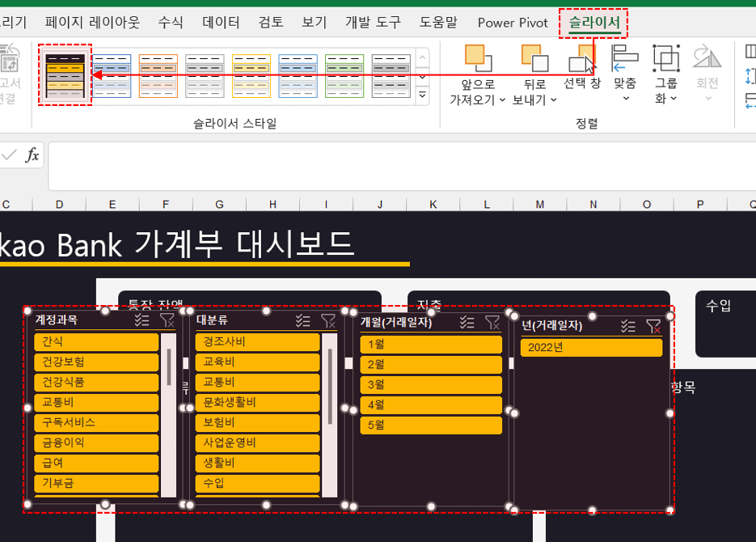This screenshot has height=542, width=756.
Task: Apply the second light blue slicer style
Action: (x=298, y=76)
